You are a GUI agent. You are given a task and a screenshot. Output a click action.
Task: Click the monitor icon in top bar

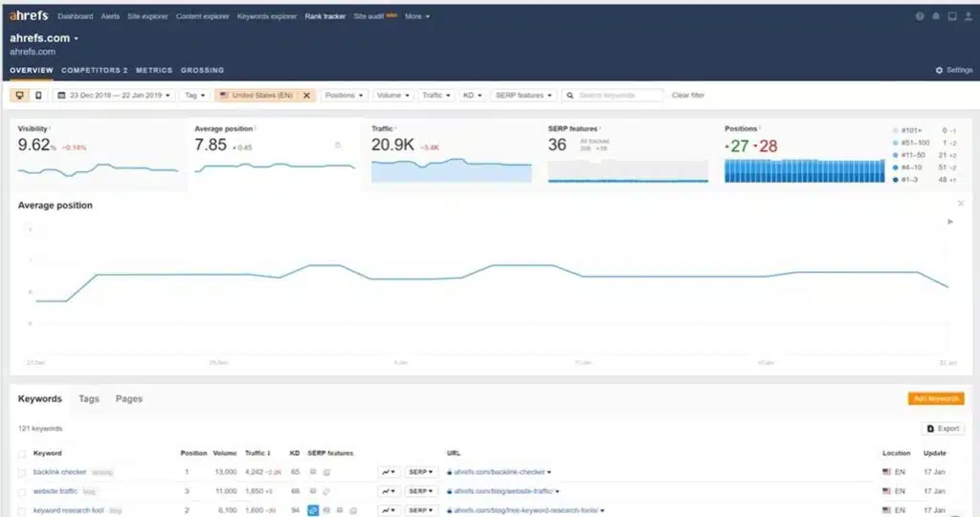click(952, 16)
